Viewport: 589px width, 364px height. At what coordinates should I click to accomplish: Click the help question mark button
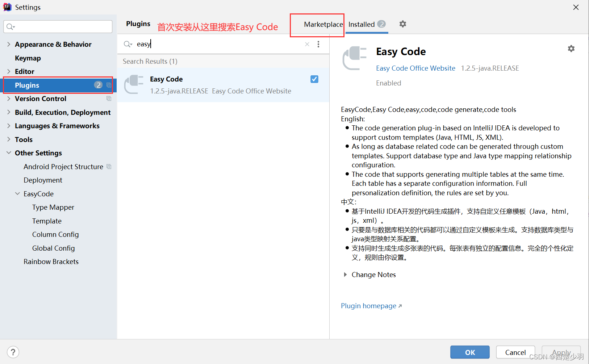point(13,352)
